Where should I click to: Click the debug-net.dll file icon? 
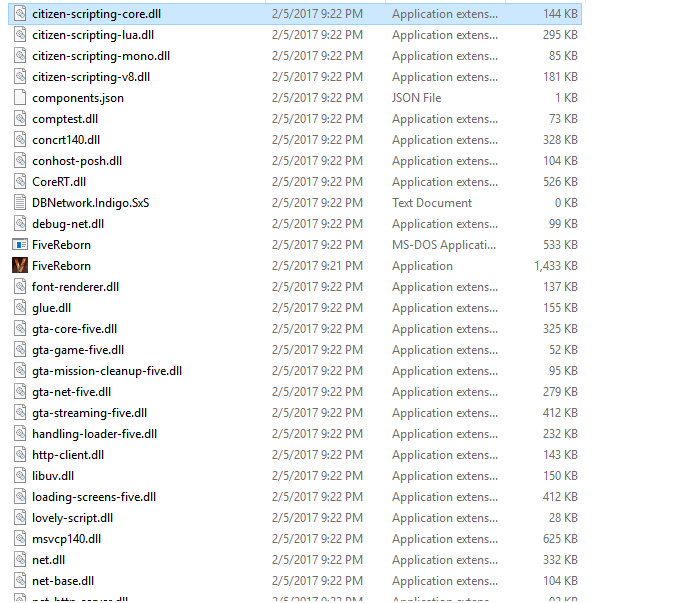tap(20, 224)
